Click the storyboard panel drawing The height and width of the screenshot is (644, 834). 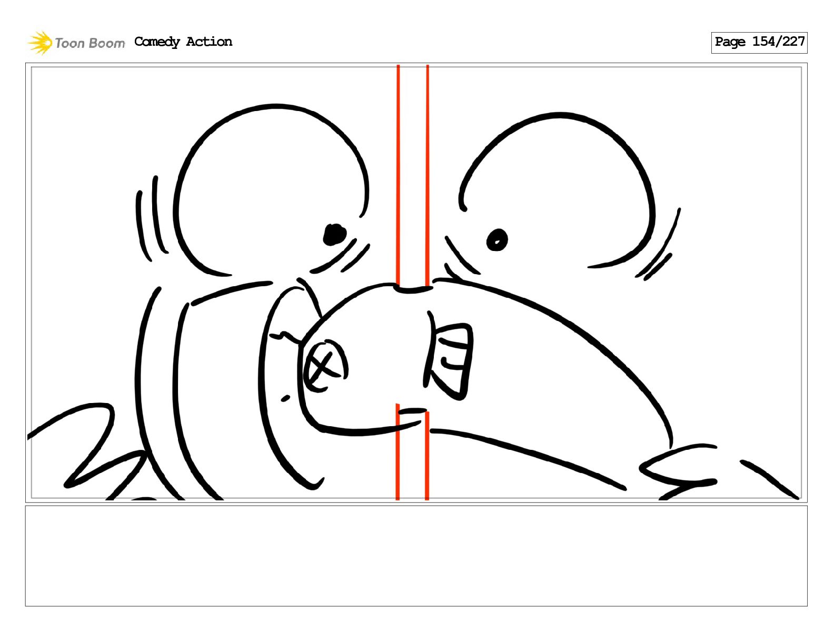pyautogui.click(x=416, y=283)
